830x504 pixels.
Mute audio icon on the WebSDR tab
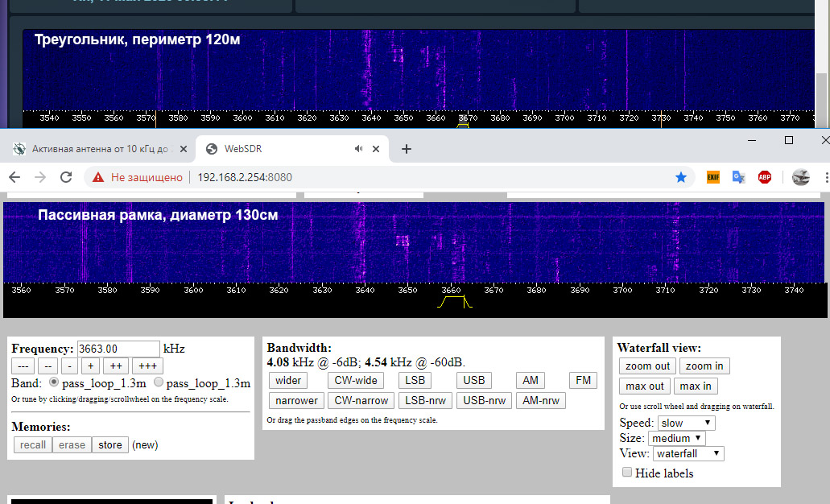[x=358, y=149]
